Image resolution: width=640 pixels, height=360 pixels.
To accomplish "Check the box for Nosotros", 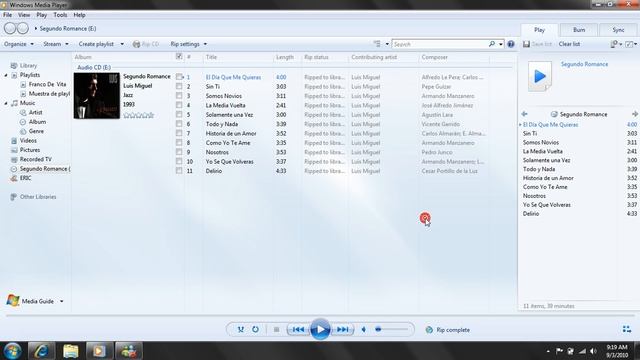I will [x=179, y=152].
